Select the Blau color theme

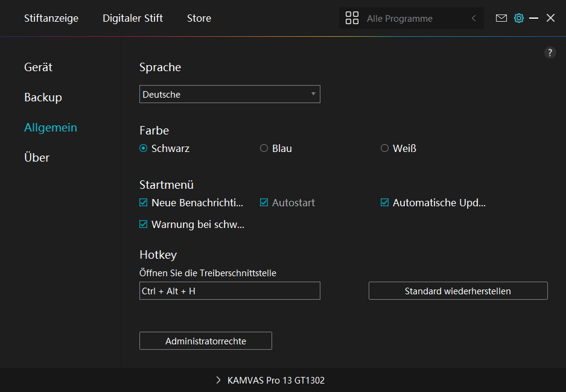coord(264,148)
